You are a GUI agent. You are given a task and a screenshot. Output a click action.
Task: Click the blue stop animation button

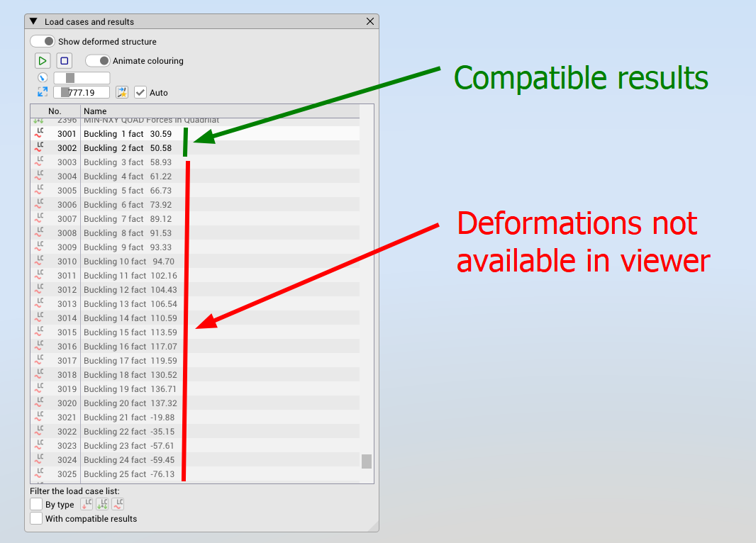65,61
